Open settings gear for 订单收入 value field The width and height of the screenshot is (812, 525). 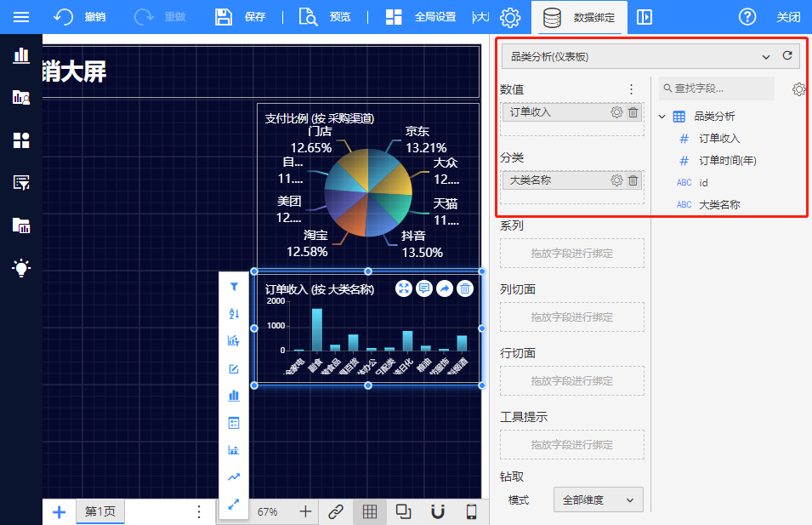tap(617, 112)
